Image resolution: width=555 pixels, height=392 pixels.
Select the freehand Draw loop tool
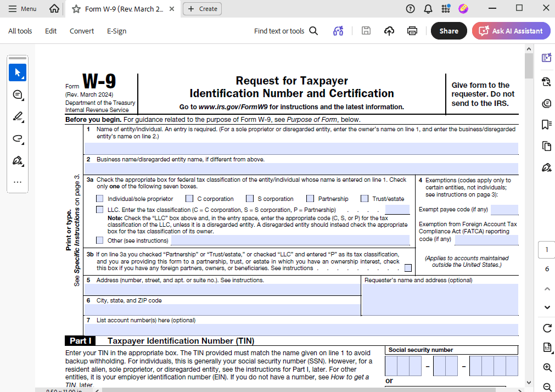point(18,138)
